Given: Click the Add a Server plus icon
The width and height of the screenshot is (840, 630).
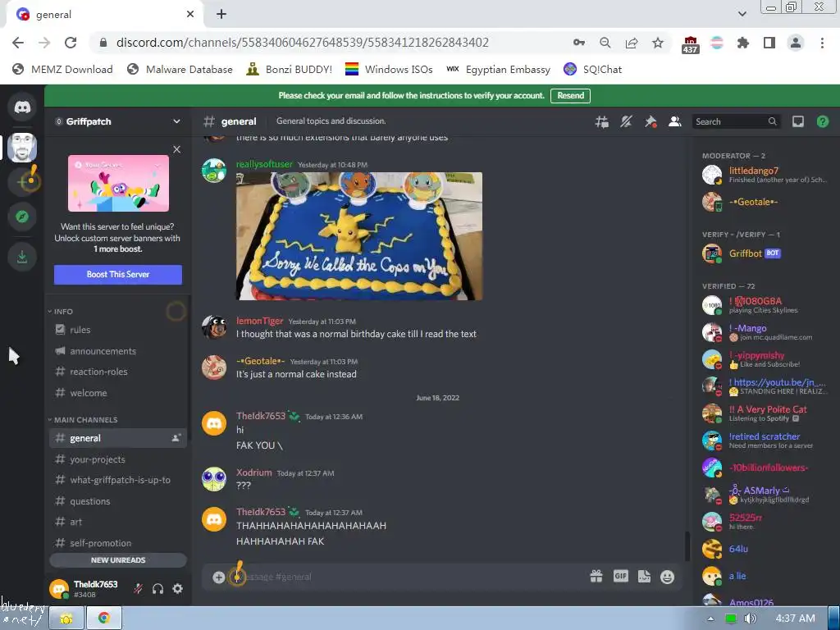Looking at the screenshot, I should click(22, 182).
